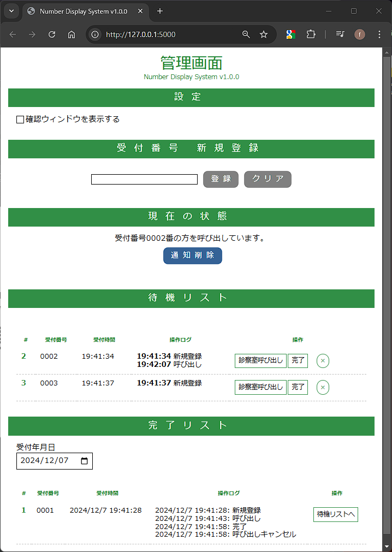
Task: Minimize the browser window
Action: click(329, 11)
